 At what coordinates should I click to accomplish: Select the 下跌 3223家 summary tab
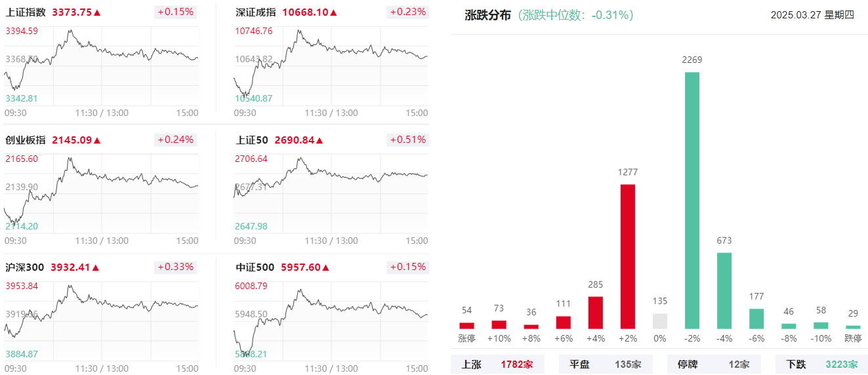(x=821, y=365)
